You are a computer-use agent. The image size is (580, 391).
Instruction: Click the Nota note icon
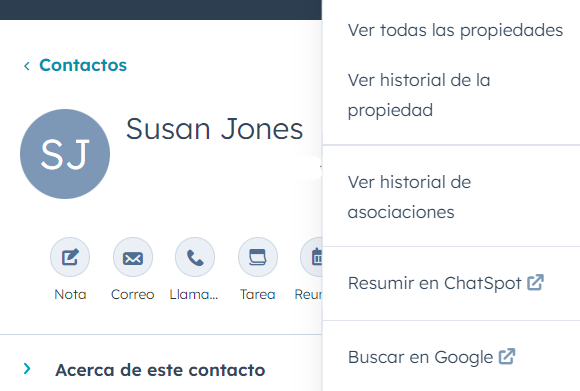70,257
